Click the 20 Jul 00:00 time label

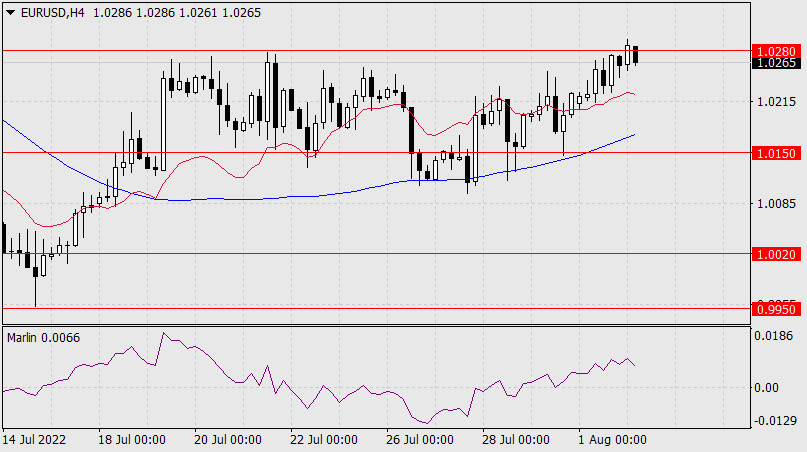227,440
